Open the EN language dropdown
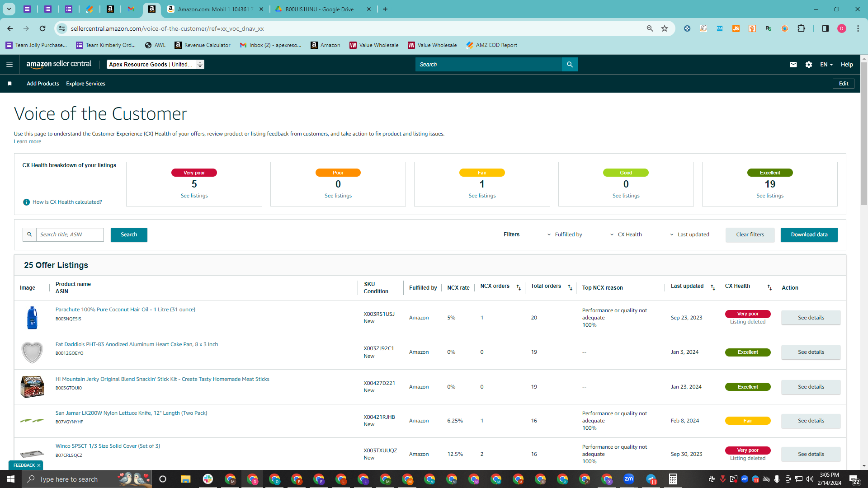Screen dimensions: 868x488 (x=826, y=65)
